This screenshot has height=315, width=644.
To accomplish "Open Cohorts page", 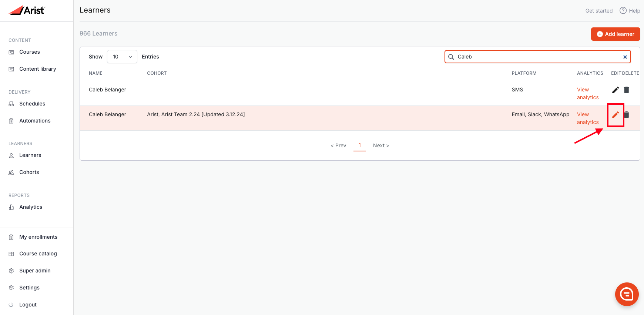I will coord(29,172).
